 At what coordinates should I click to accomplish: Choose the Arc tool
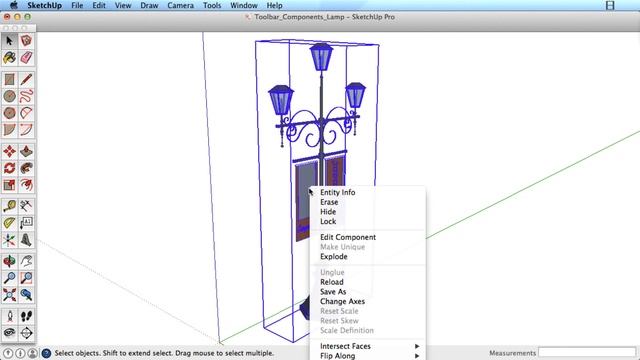click(27, 113)
